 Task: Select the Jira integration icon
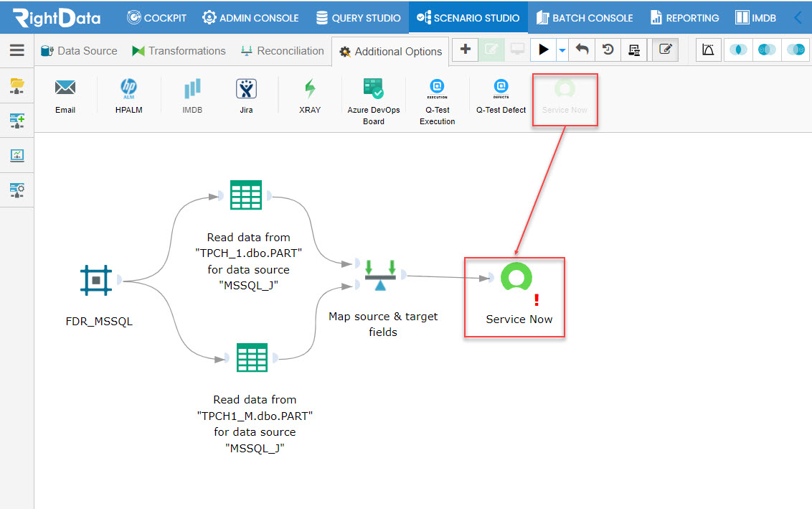tap(246, 88)
